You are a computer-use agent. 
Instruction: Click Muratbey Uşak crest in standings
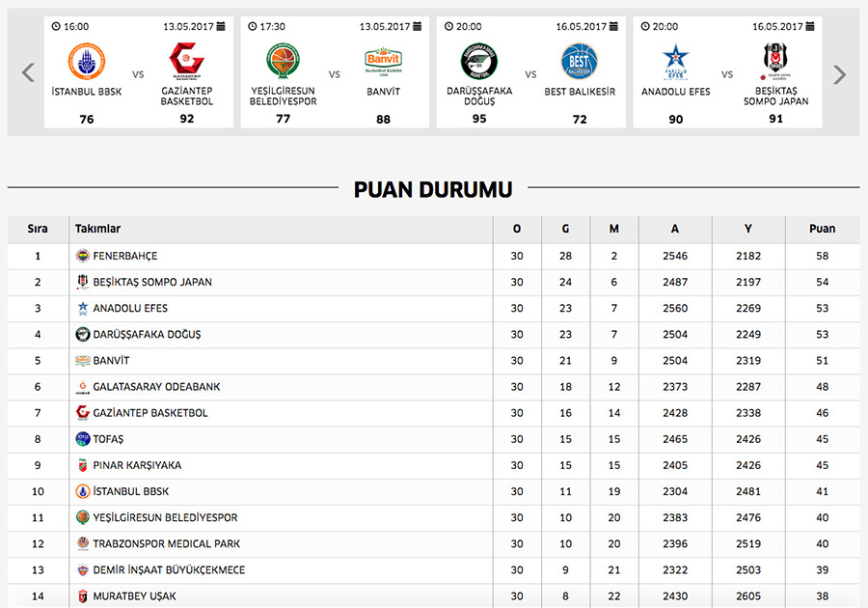(83, 595)
